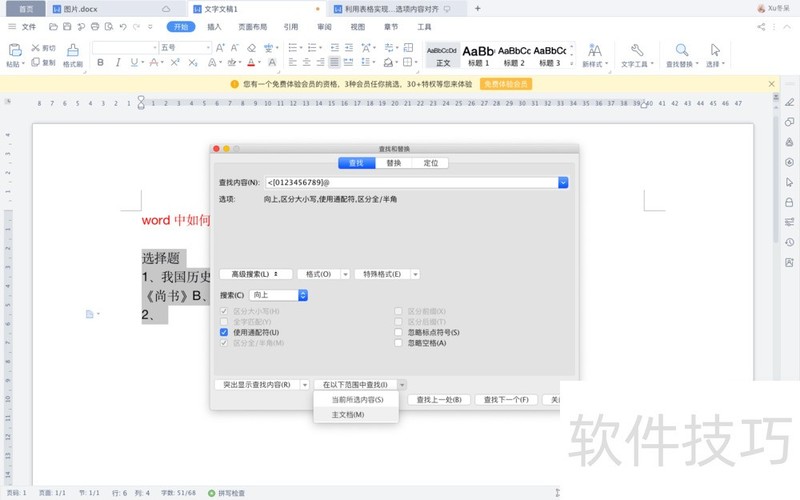
Task: Expand the Find content history dropdown arrow
Action: (x=563, y=182)
